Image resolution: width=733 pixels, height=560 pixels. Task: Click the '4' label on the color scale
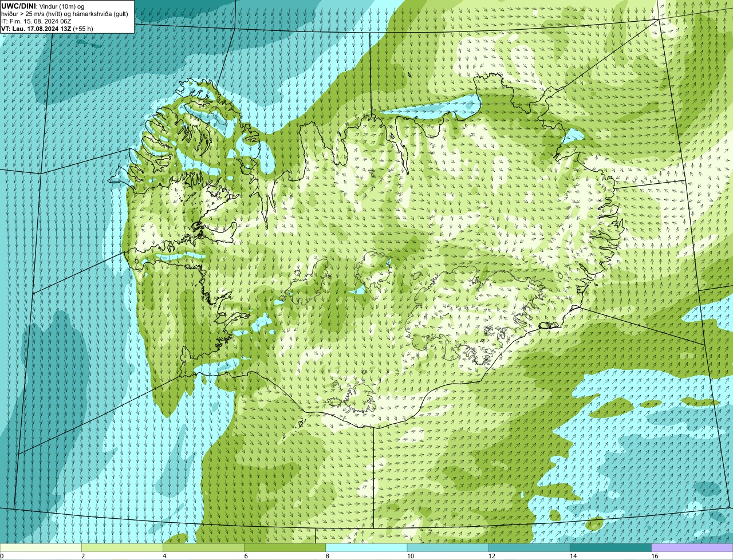click(x=164, y=556)
